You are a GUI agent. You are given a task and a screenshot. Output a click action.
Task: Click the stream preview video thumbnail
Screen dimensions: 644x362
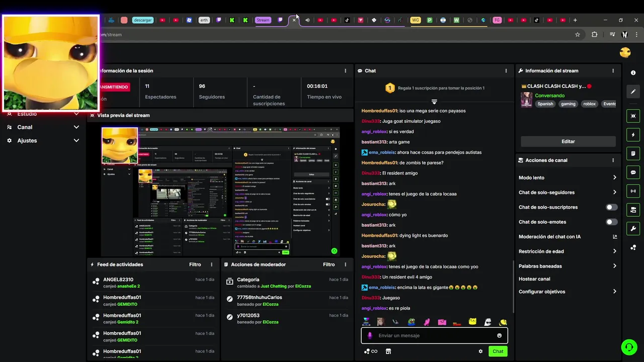point(220,191)
